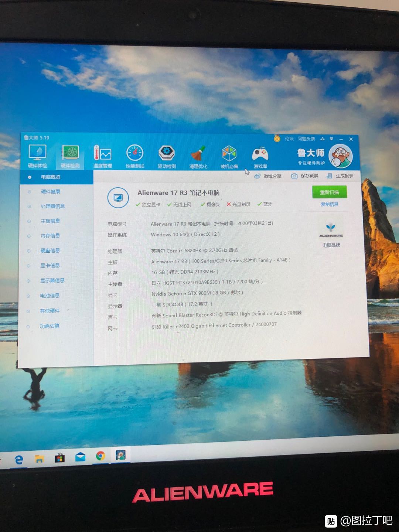Open the 问题反馈 feedback link

[306, 139]
